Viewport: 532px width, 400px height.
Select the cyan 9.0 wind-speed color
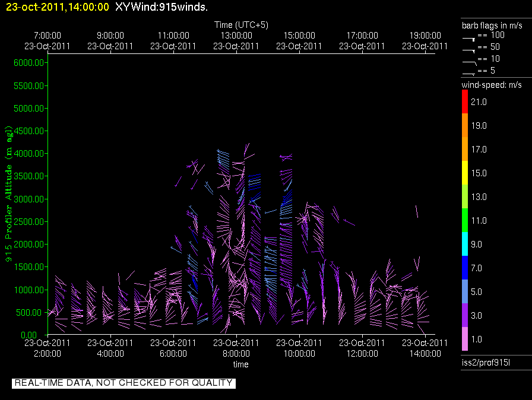(x=465, y=244)
